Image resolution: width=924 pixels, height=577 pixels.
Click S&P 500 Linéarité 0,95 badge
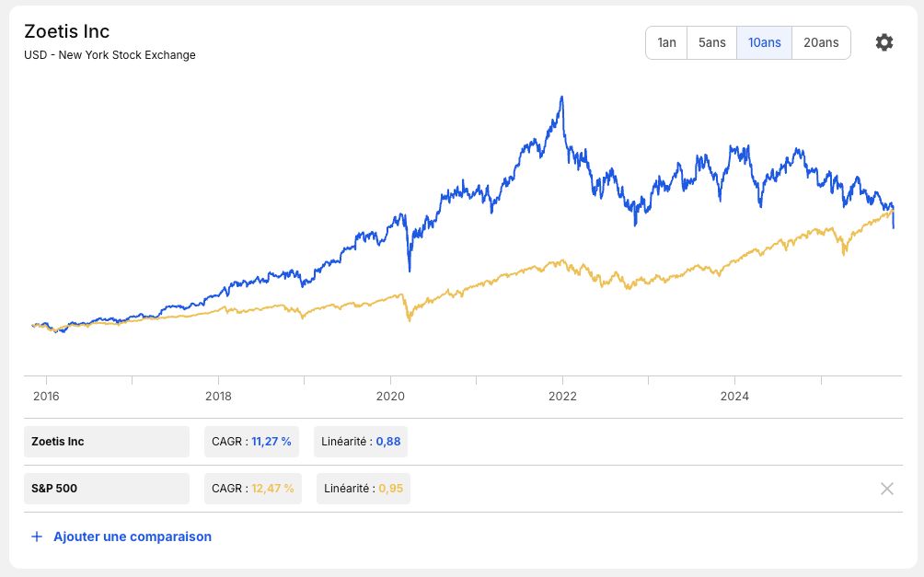pos(364,489)
